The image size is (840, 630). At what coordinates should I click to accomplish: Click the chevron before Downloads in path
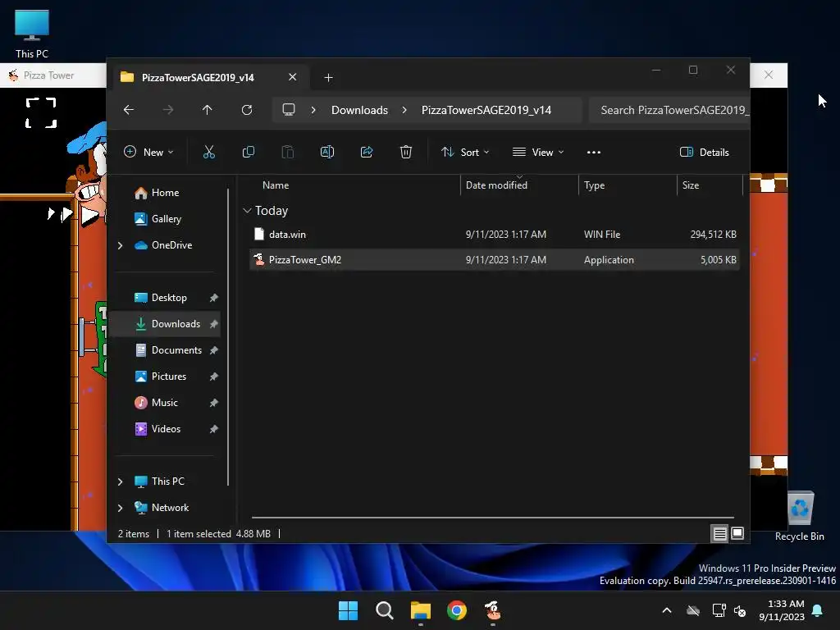pos(313,110)
